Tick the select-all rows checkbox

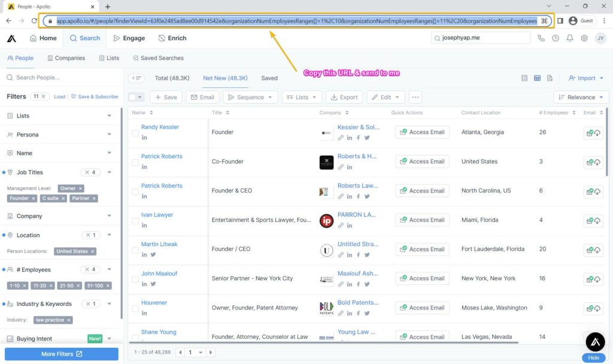tap(132, 97)
